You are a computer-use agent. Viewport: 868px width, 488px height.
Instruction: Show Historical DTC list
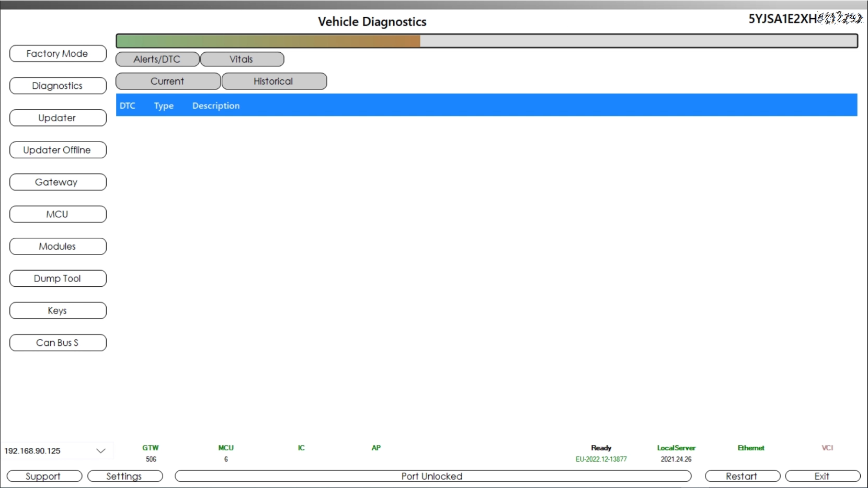point(274,81)
